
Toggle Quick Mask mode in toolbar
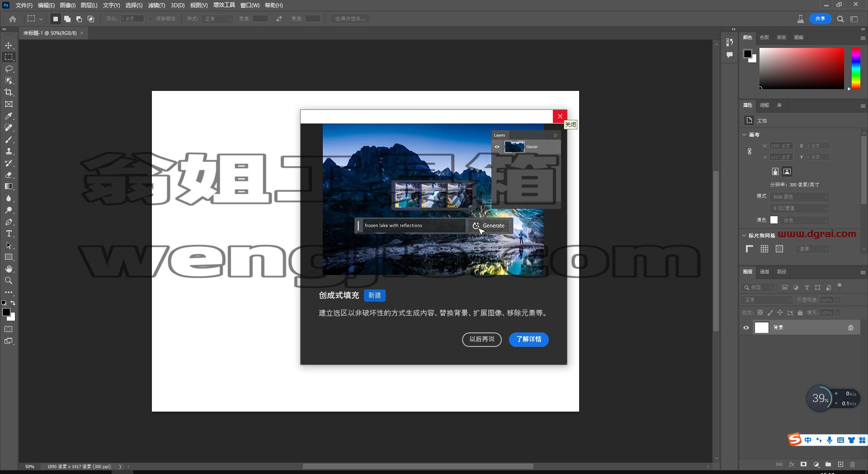point(9,329)
